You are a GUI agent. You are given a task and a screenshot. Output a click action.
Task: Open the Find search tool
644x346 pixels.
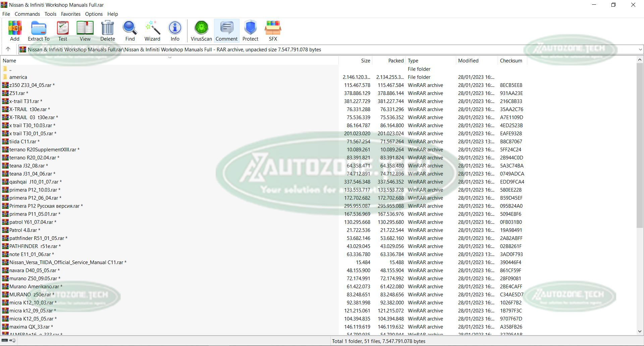coord(130,31)
